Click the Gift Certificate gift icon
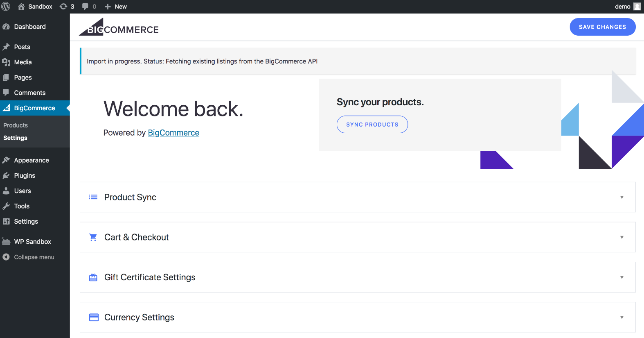Screen dimensions: 644x338 [x=93, y=277]
